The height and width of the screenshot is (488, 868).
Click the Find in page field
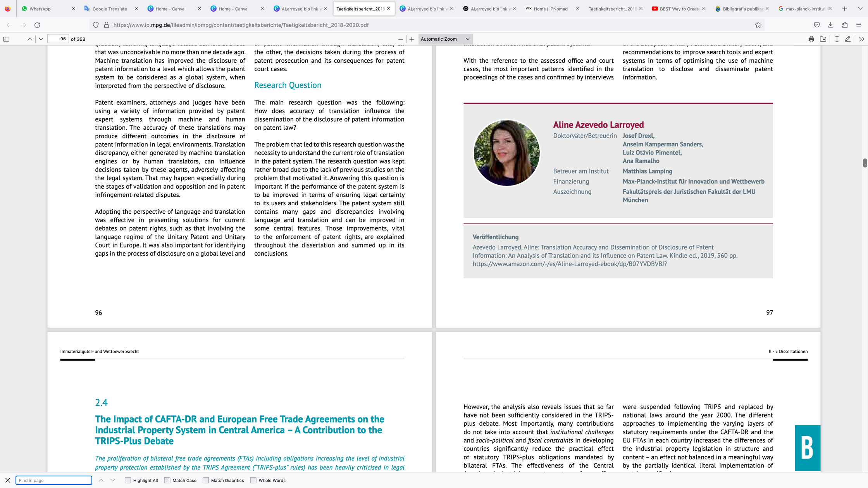pos(54,480)
